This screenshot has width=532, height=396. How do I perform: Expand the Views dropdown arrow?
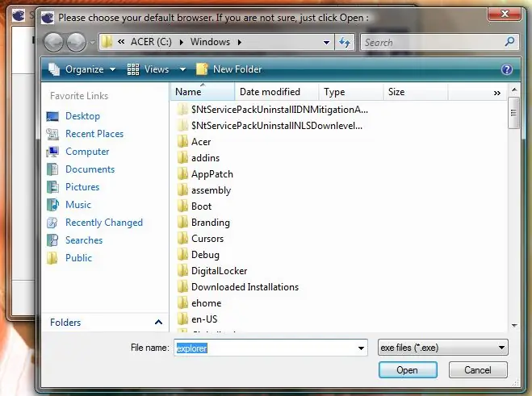[x=183, y=69]
